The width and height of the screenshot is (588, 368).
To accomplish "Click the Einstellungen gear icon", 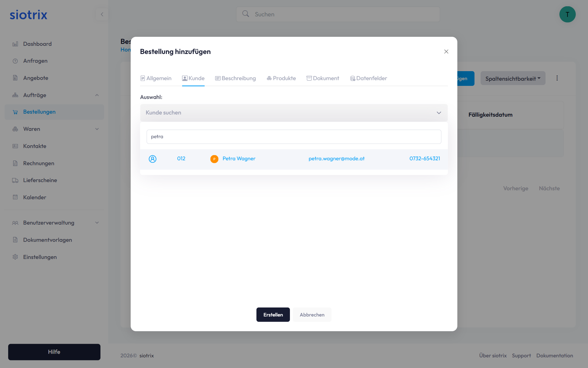I will point(15,257).
